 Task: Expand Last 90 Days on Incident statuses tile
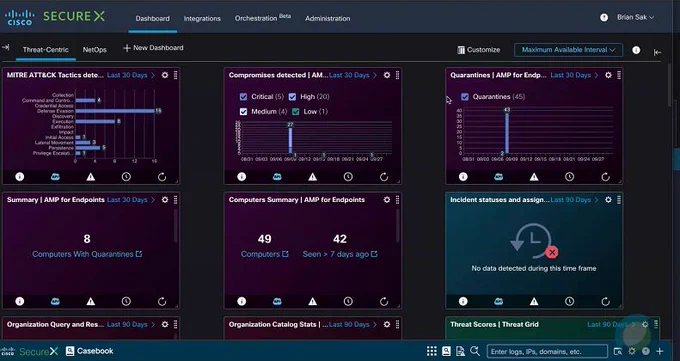[574, 200]
